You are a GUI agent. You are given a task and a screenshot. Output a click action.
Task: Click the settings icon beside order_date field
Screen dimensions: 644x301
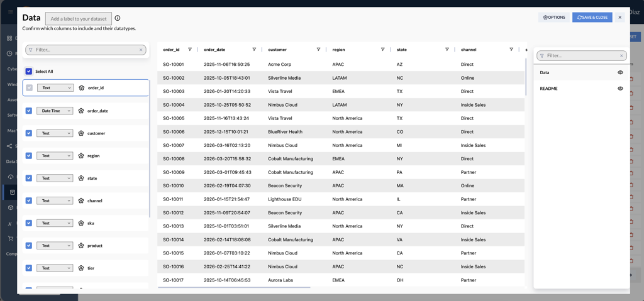[x=81, y=111]
